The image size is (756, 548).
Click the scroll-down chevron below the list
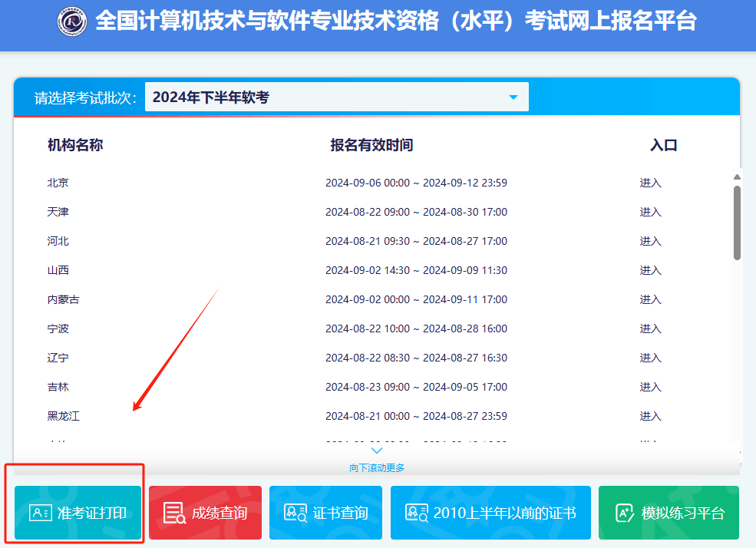pyautogui.click(x=377, y=451)
